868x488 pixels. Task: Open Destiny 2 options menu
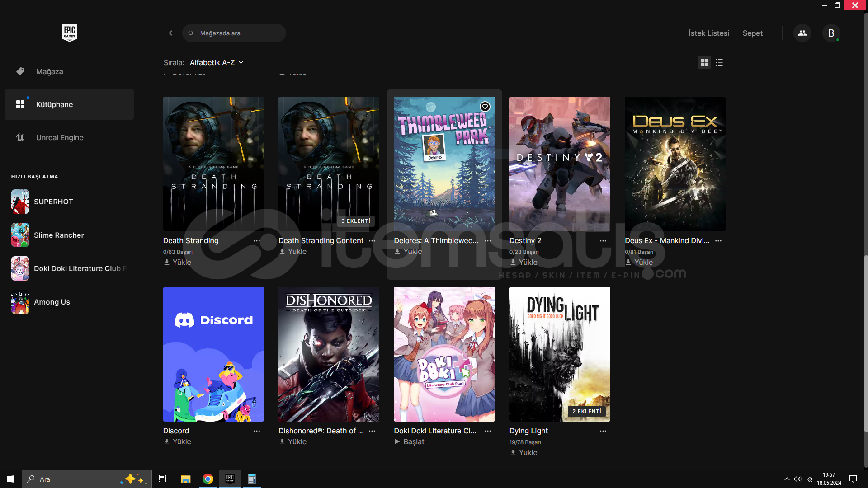pos(603,241)
